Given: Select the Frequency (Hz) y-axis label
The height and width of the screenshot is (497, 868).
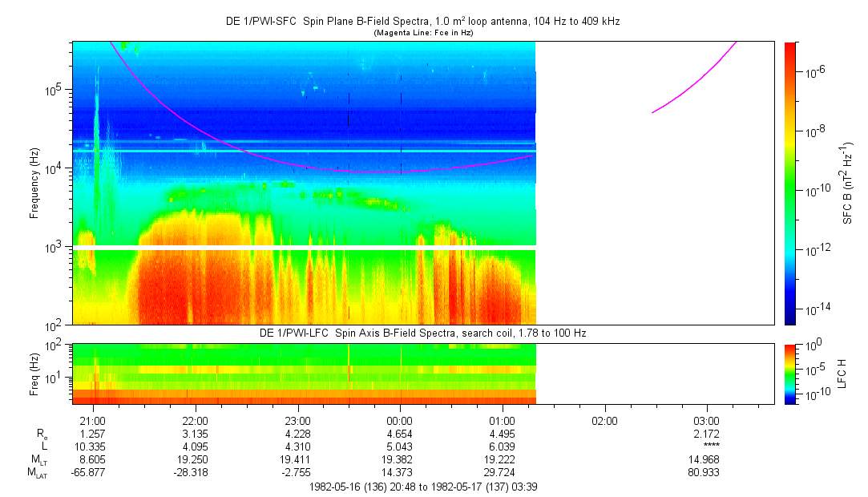Looking at the screenshot, I should click(x=34, y=183).
